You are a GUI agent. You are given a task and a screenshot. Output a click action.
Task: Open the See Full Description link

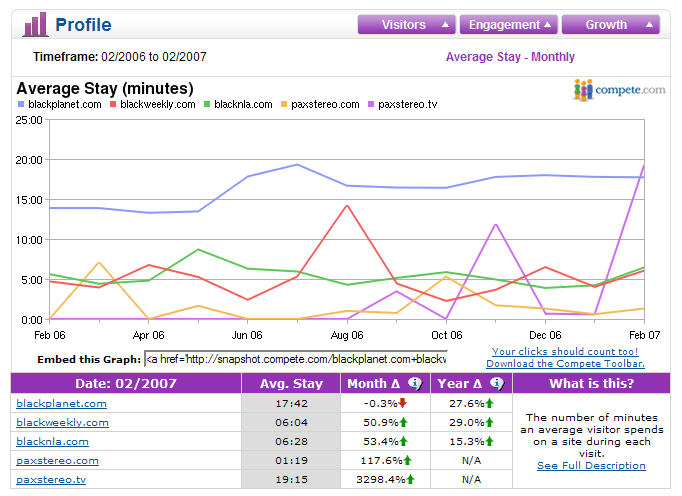[x=591, y=466]
